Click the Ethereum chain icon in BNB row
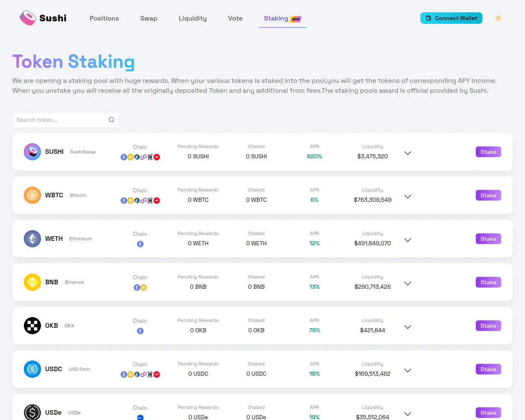Screen dimensions: 525x420 tap(137, 288)
